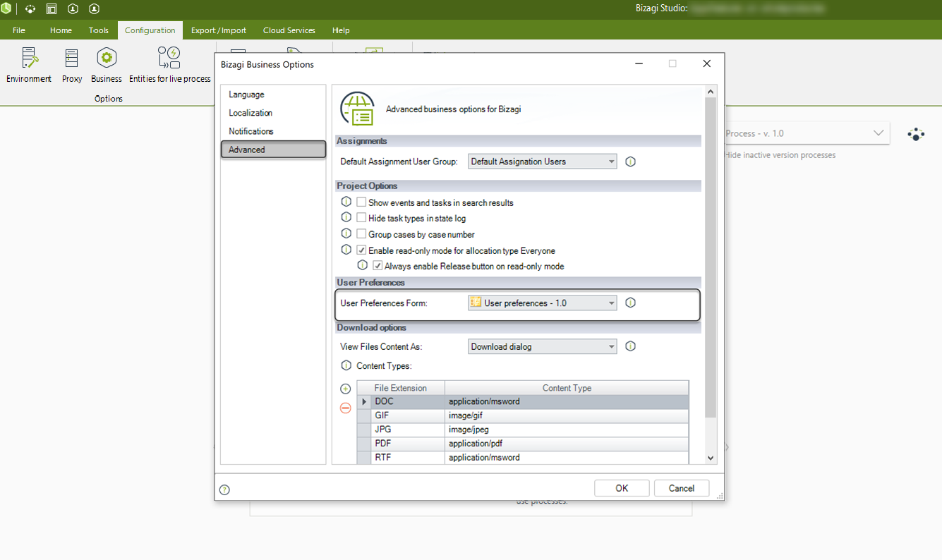Cancel the Business Options dialog
Viewport: 942px width, 560px height.
point(682,488)
